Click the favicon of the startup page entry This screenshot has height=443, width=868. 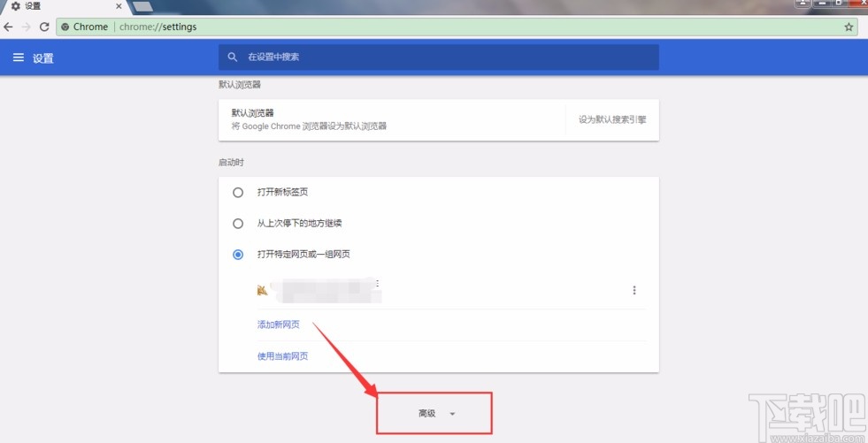point(263,290)
